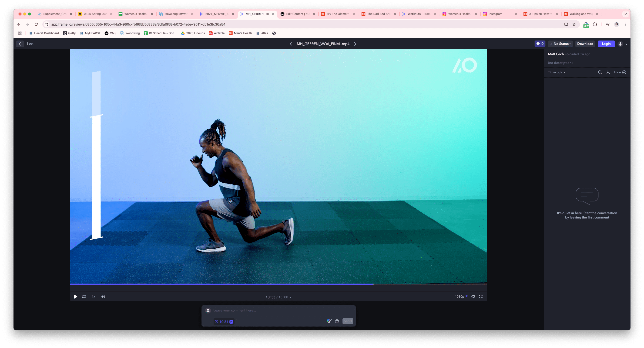
Task: Mute the player volume icon
Action: 103,297
